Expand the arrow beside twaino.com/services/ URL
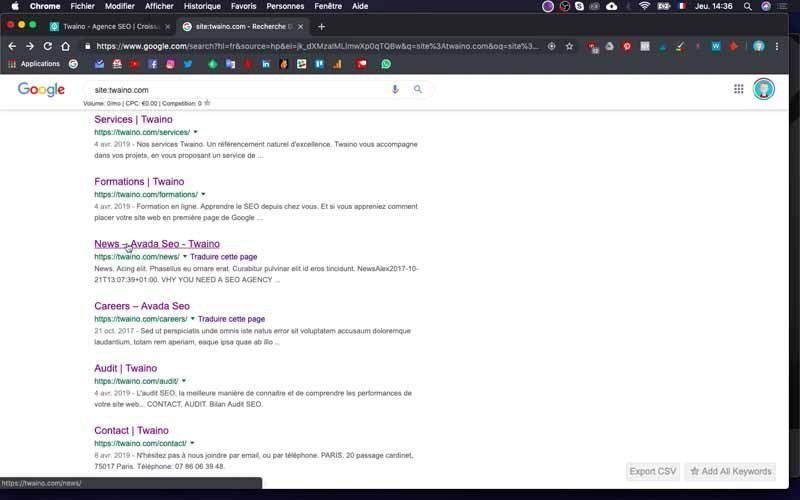This screenshot has height=500, width=800. (x=195, y=132)
